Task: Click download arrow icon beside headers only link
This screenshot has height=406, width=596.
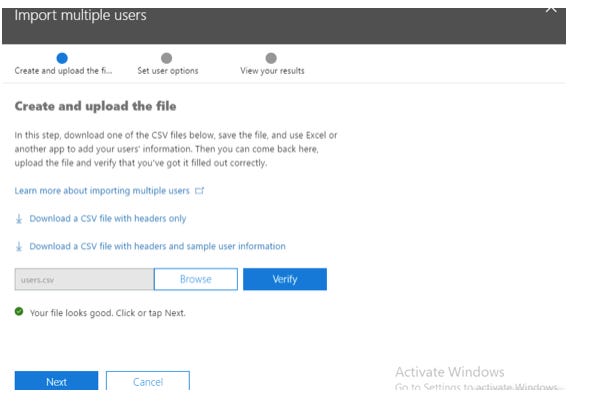Action: [x=19, y=219]
